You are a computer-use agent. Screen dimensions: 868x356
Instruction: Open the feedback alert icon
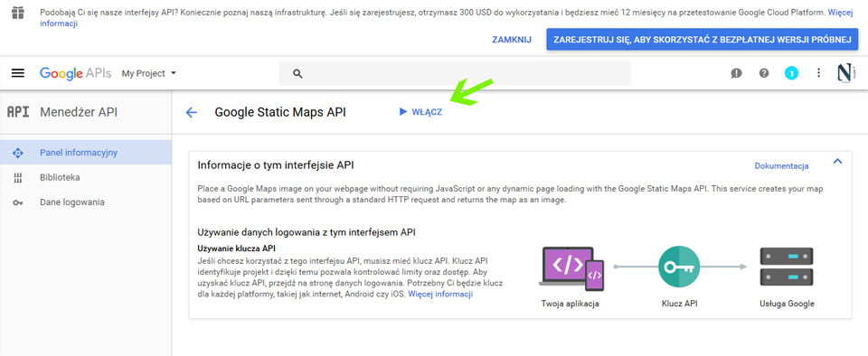(736, 73)
